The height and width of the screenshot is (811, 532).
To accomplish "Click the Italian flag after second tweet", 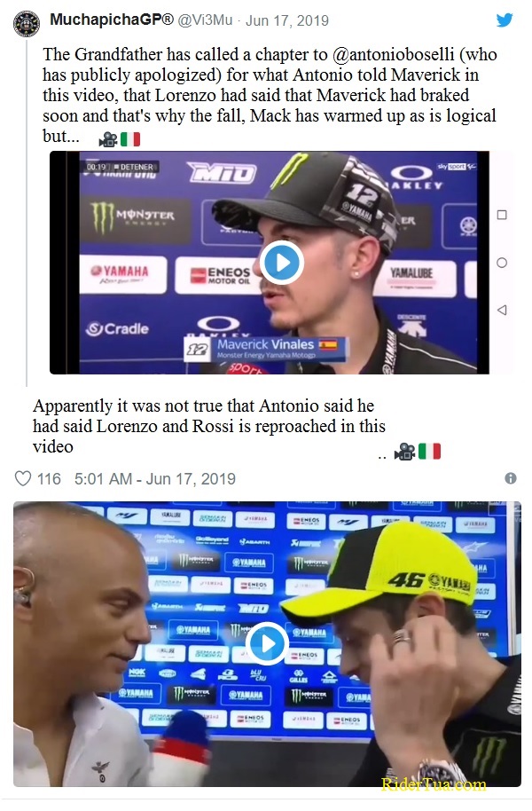I will (x=429, y=452).
